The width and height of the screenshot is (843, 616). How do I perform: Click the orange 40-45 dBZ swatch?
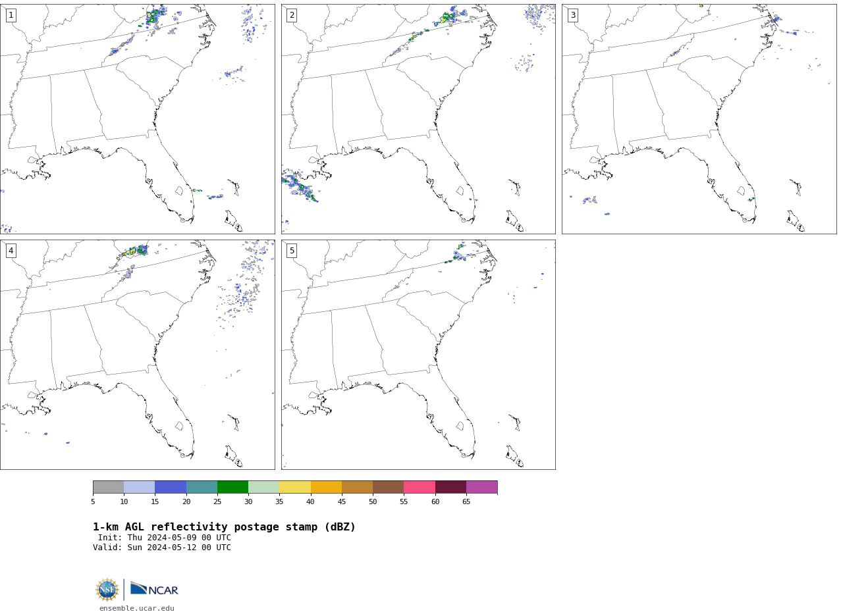coord(326,487)
